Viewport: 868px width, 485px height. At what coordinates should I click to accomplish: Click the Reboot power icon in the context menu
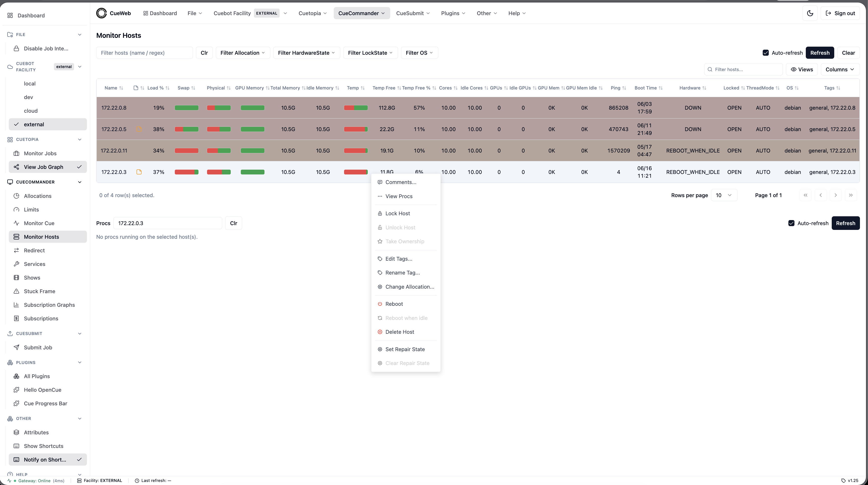pyautogui.click(x=380, y=304)
